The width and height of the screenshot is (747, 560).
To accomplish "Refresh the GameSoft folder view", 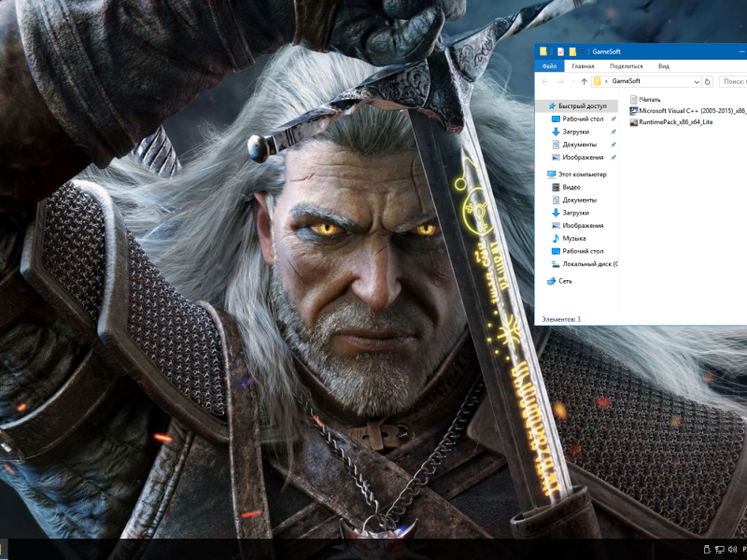I will coord(708,81).
